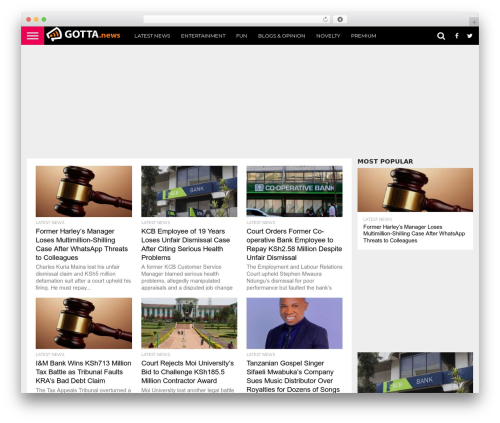Open the search magnifier icon
This screenshot has height=423, width=500.
coord(441,36)
